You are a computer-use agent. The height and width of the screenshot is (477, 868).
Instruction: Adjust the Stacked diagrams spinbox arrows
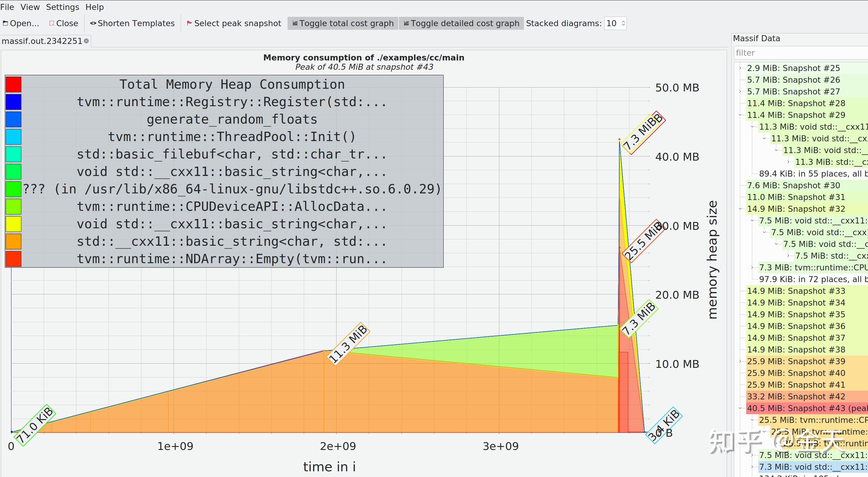(x=623, y=23)
